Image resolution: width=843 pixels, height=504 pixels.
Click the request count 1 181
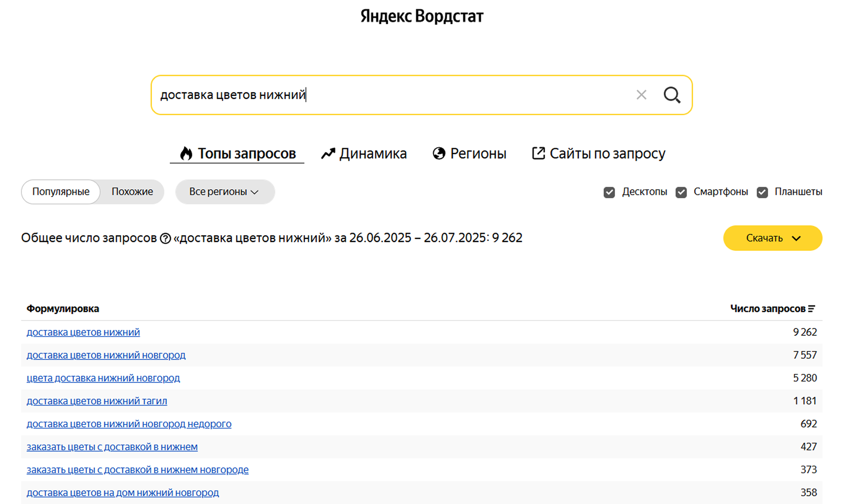click(805, 401)
